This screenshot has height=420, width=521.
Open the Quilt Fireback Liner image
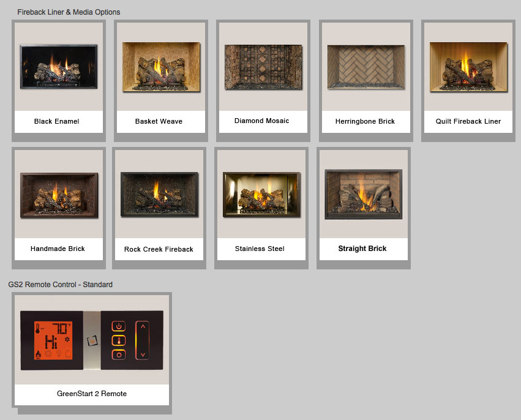click(x=468, y=67)
